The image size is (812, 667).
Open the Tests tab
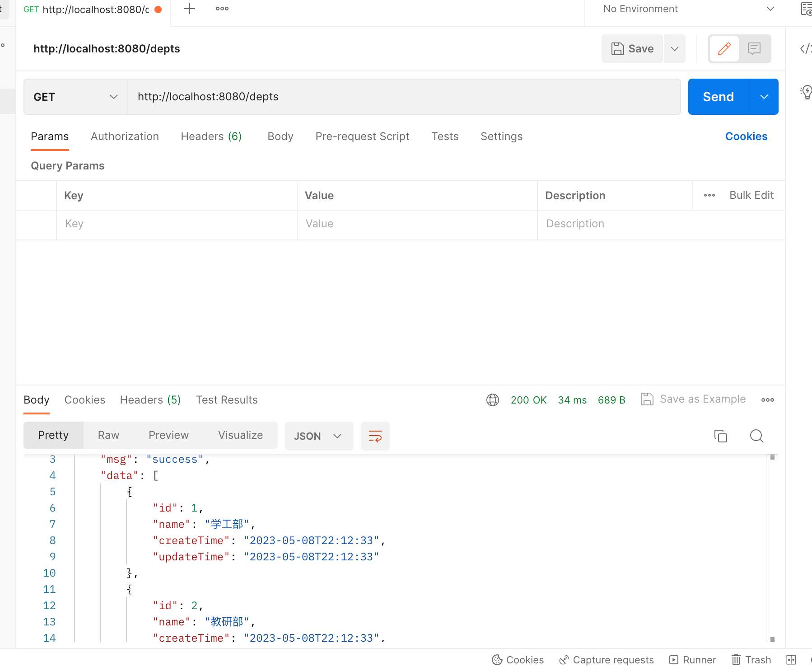[x=445, y=136]
